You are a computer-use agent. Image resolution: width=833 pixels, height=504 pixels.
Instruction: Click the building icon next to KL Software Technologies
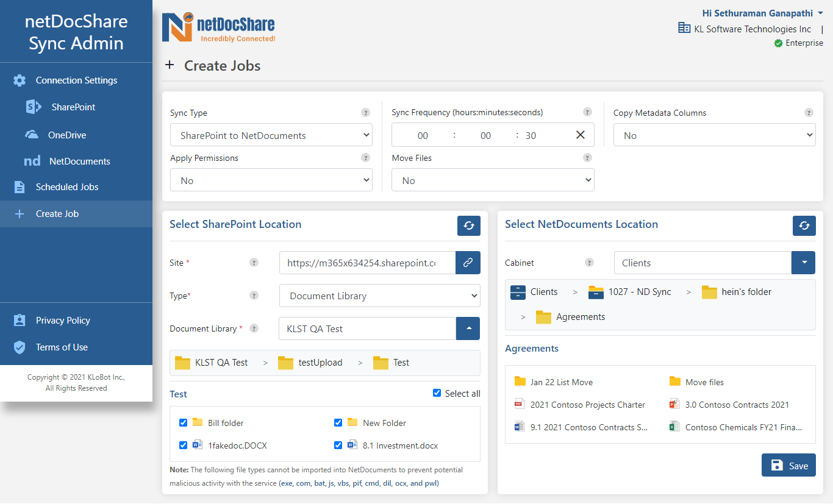click(x=684, y=28)
